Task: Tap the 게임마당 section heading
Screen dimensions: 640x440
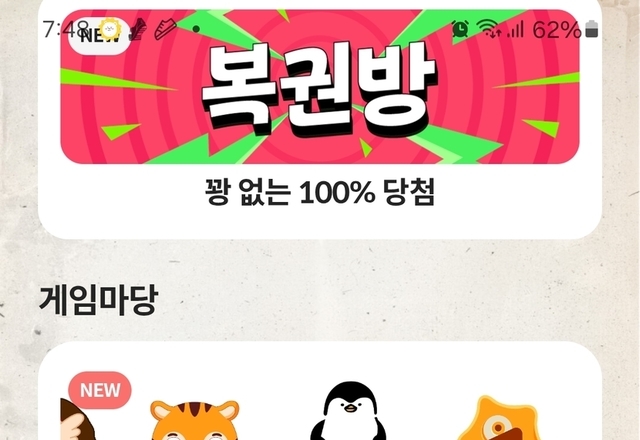Action: coord(98,300)
